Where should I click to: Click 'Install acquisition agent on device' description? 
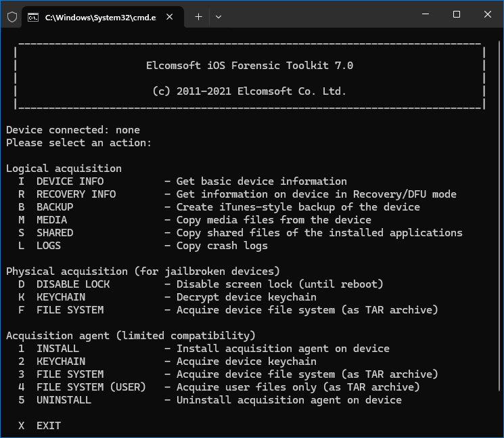283,349
